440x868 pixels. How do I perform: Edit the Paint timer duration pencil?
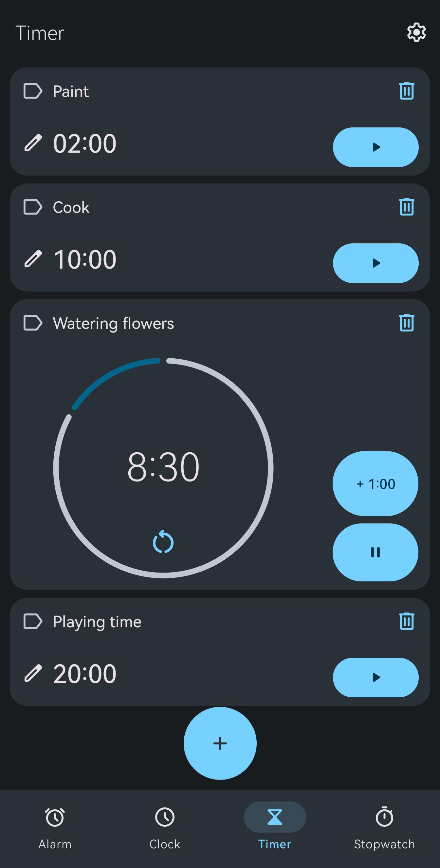pyautogui.click(x=33, y=143)
